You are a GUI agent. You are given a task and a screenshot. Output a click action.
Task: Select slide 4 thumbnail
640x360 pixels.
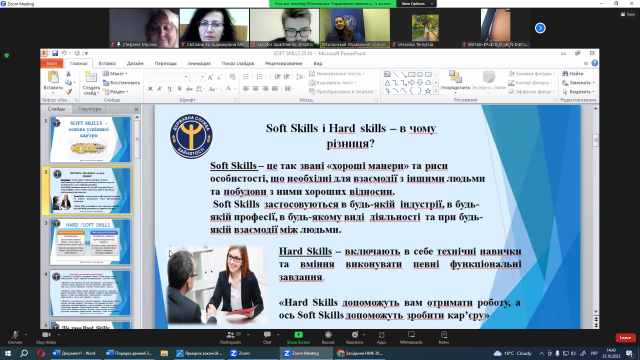click(x=90, y=293)
